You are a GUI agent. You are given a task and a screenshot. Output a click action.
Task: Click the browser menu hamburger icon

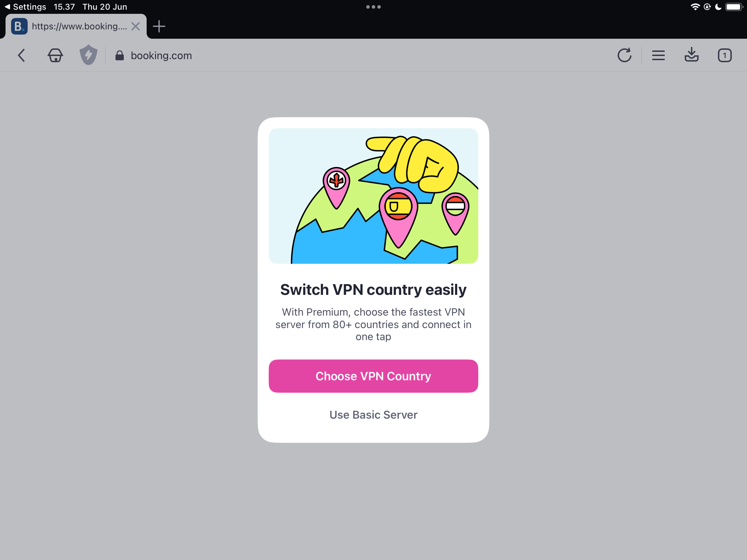click(658, 55)
